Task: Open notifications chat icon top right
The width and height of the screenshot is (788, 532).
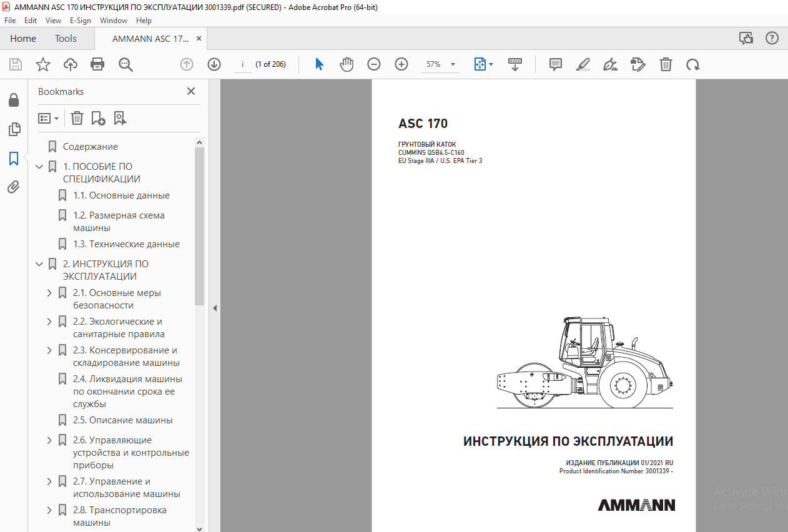Action: [746, 39]
